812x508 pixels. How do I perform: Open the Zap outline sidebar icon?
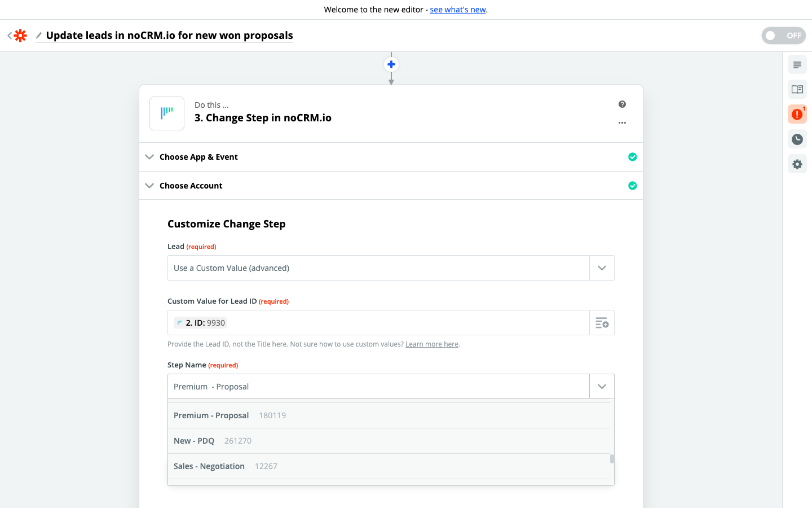coord(797,65)
